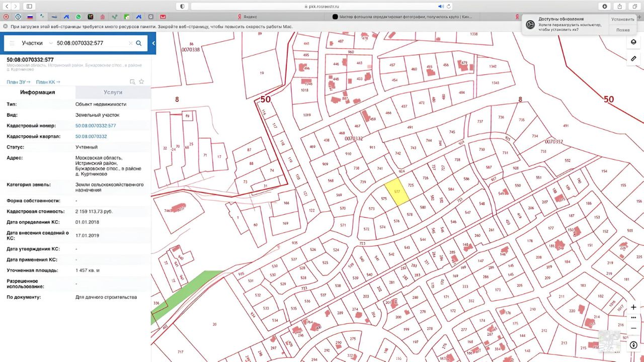Switch to the Услуги tab
The width and height of the screenshot is (644, 362).
click(x=113, y=93)
